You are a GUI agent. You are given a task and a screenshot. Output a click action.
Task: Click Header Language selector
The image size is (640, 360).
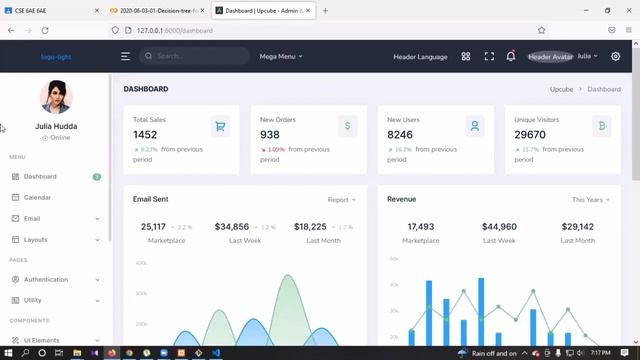tap(420, 57)
